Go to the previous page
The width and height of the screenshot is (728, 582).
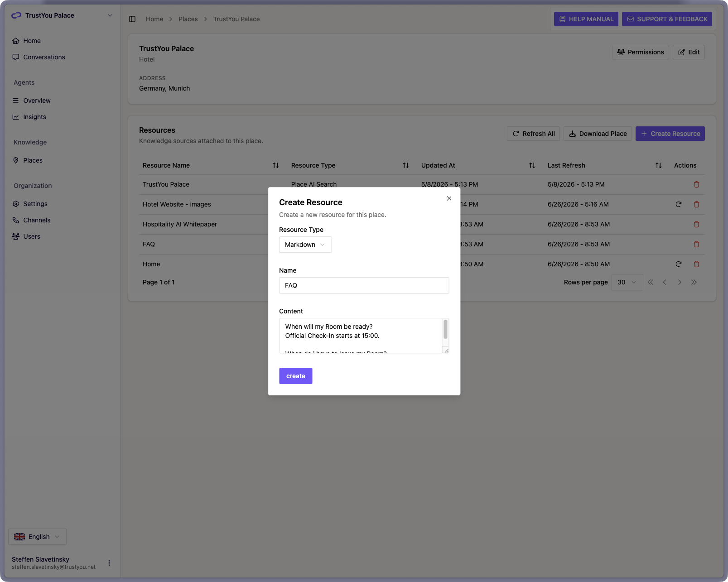665,282
